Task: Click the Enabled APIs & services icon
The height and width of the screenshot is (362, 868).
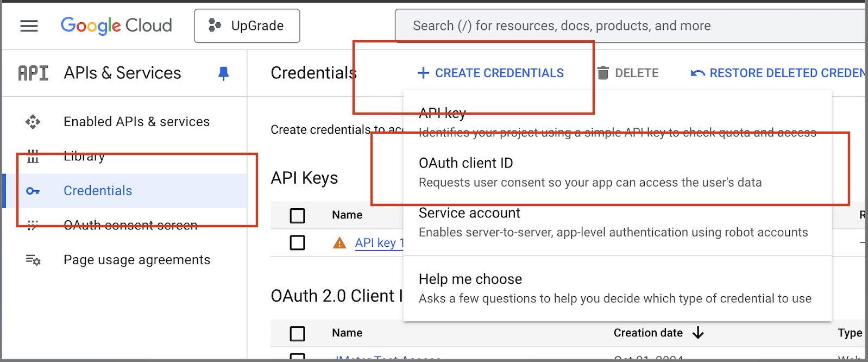Action: coord(33,122)
